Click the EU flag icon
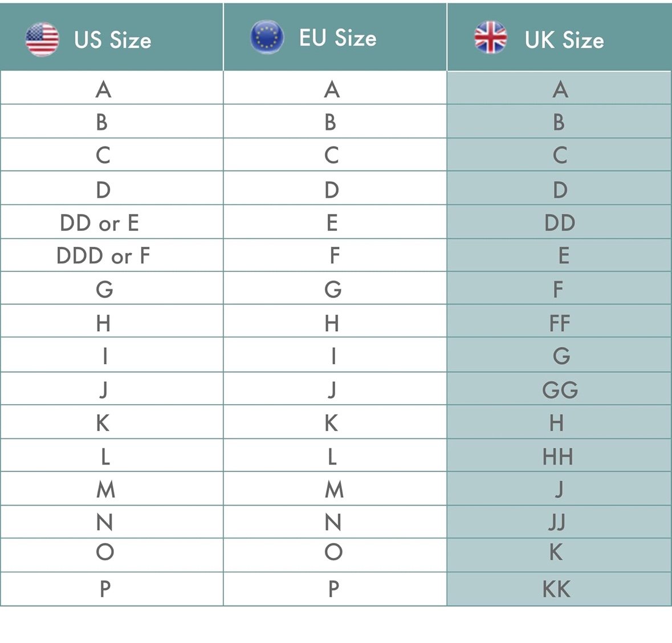The height and width of the screenshot is (643, 672). coord(267,37)
